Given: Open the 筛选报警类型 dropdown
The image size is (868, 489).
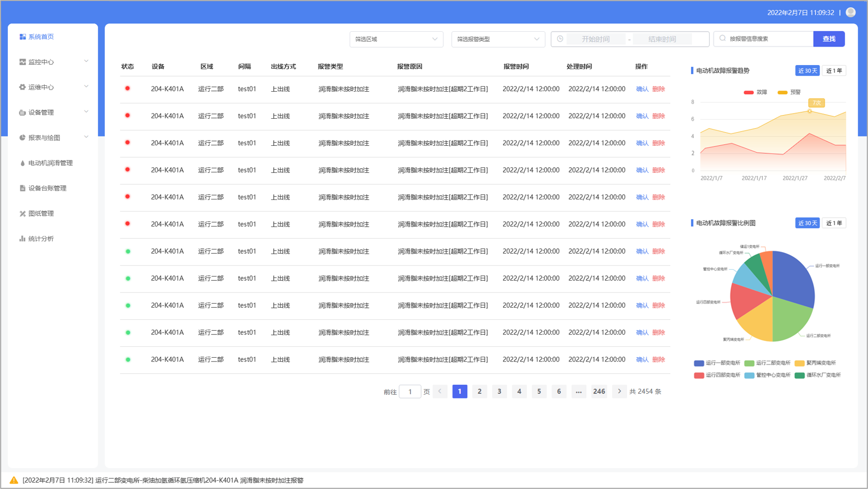Looking at the screenshot, I should [498, 39].
